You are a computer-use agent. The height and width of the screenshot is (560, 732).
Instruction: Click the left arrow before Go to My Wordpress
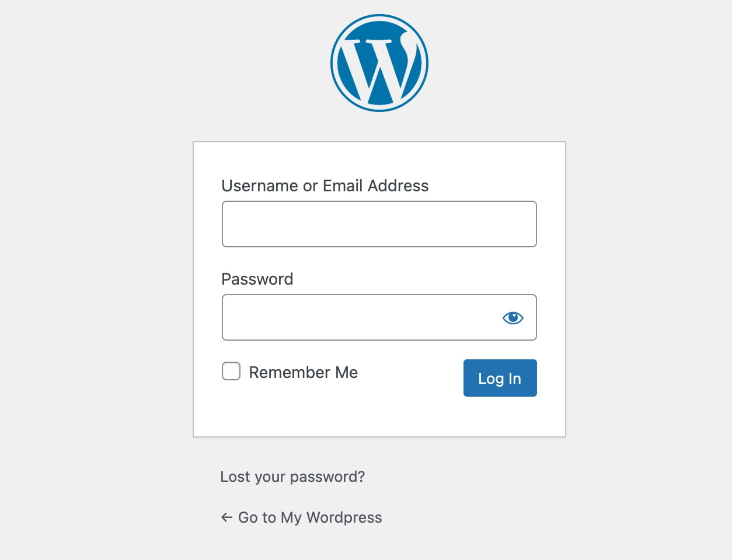pyautogui.click(x=226, y=517)
